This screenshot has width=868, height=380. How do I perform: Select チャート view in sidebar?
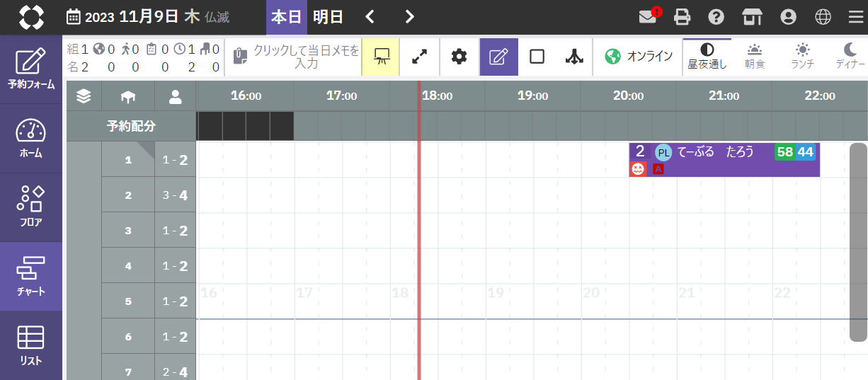(31, 277)
